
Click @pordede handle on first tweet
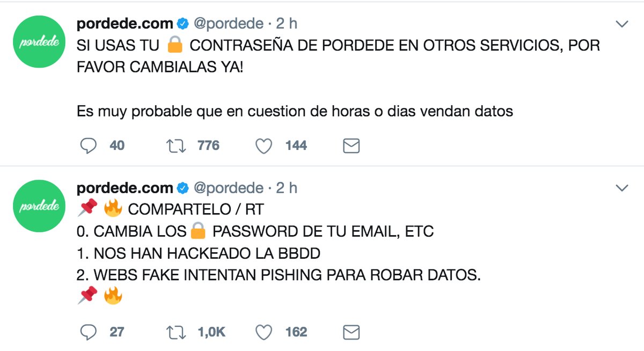click(x=229, y=24)
